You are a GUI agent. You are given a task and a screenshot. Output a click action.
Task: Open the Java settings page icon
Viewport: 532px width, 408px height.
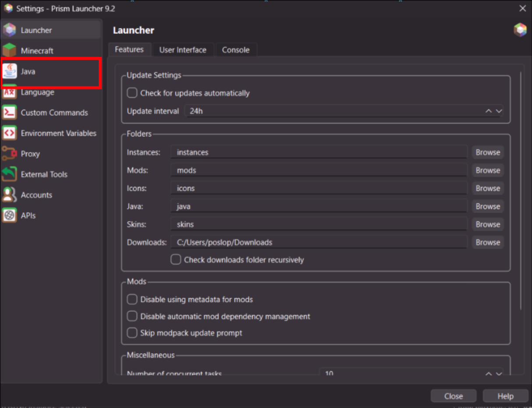pyautogui.click(x=10, y=71)
